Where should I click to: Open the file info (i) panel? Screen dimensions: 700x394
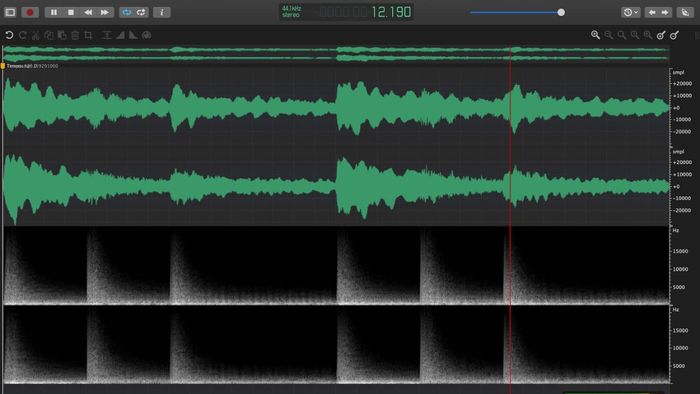coord(162,12)
